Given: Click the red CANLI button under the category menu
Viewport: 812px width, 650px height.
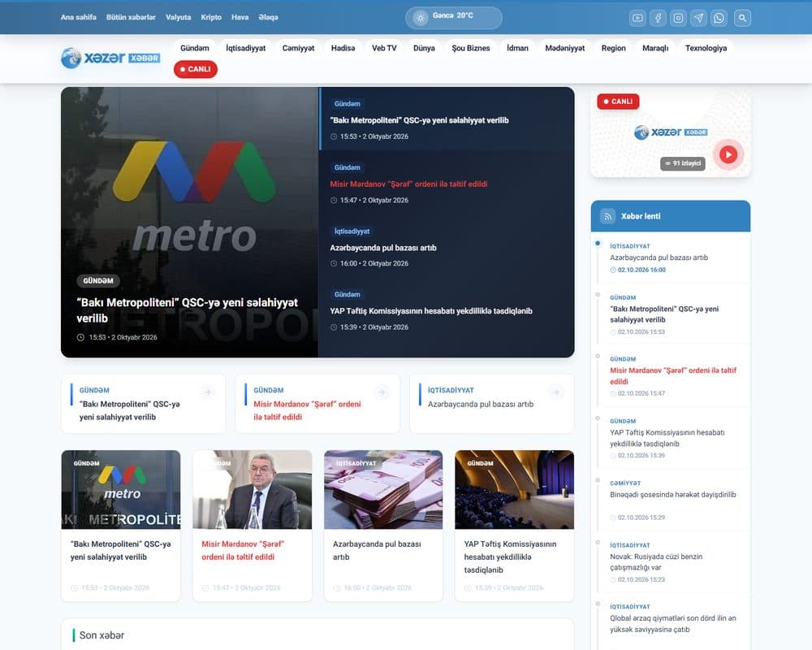Looking at the screenshot, I should point(196,69).
